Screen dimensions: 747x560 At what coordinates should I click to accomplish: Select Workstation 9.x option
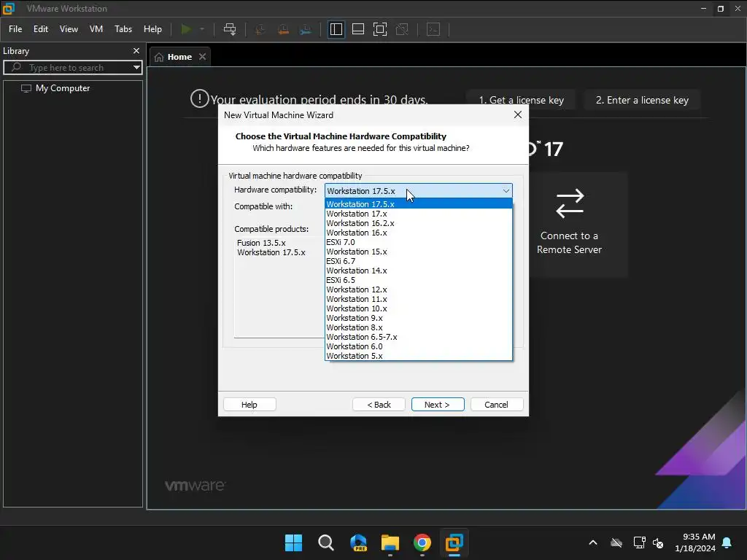coord(418,318)
